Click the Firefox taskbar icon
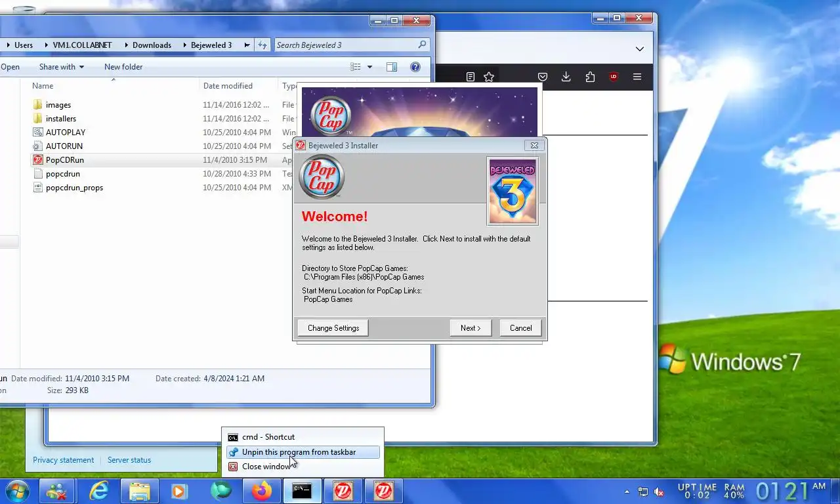Screen dimensions: 840x504 coord(262,491)
